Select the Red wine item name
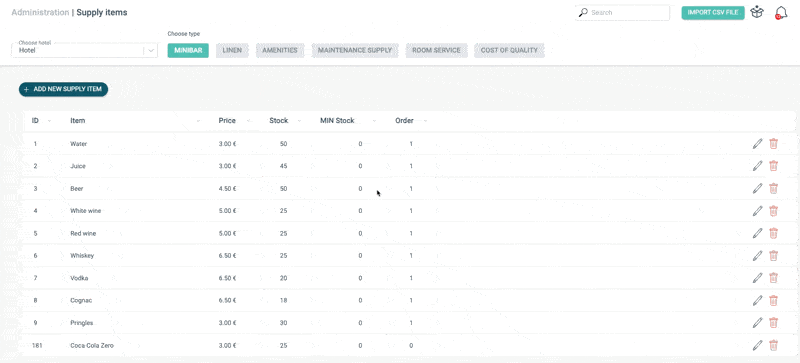The width and height of the screenshot is (800, 363). (x=83, y=233)
